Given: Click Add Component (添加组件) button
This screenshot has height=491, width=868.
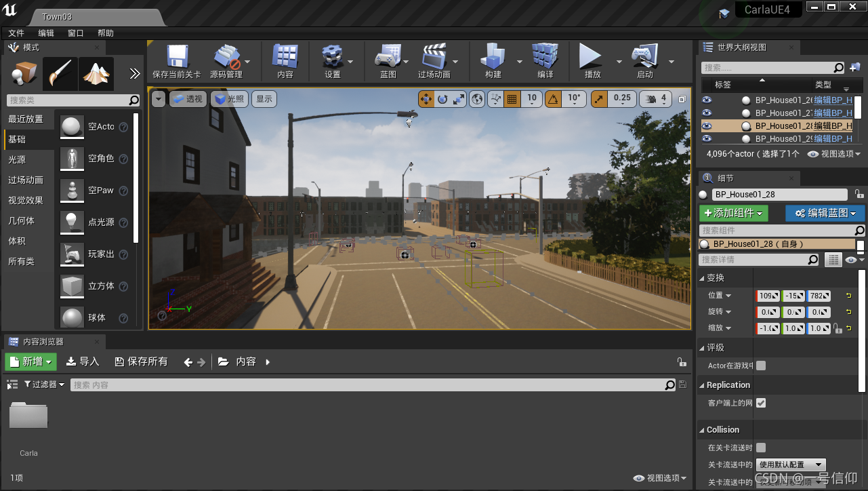Looking at the screenshot, I should pos(734,213).
